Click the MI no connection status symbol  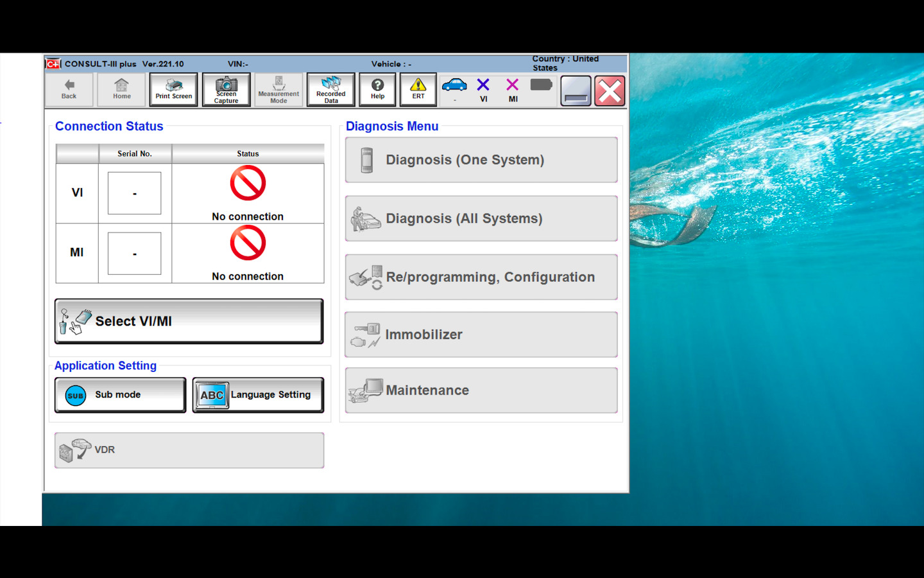(x=248, y=243)
